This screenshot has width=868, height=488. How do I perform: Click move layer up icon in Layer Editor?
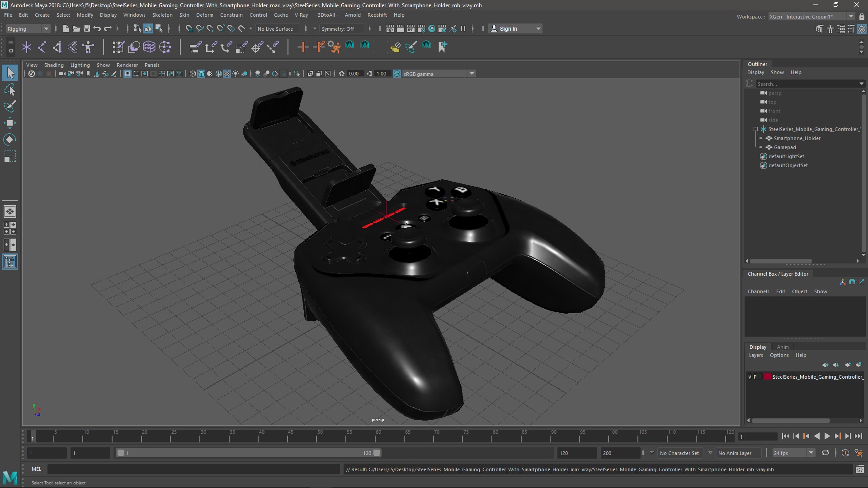point(825,365)
